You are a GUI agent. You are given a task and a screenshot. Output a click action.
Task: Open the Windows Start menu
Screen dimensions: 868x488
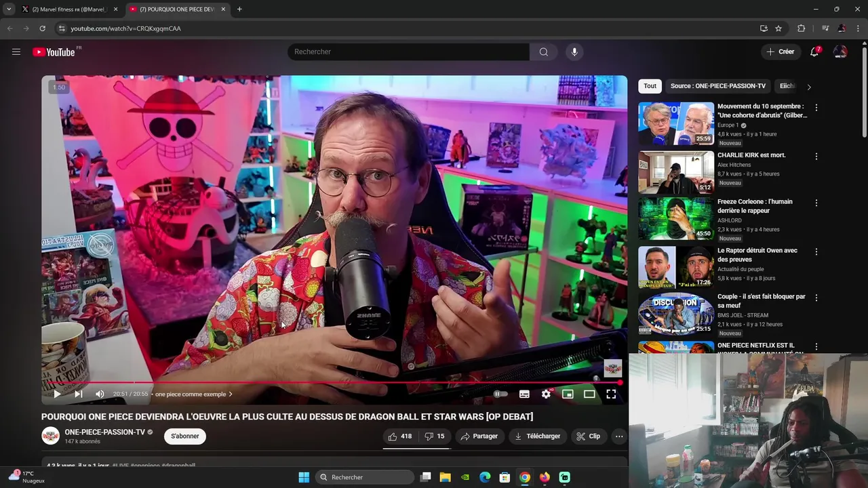304,477
